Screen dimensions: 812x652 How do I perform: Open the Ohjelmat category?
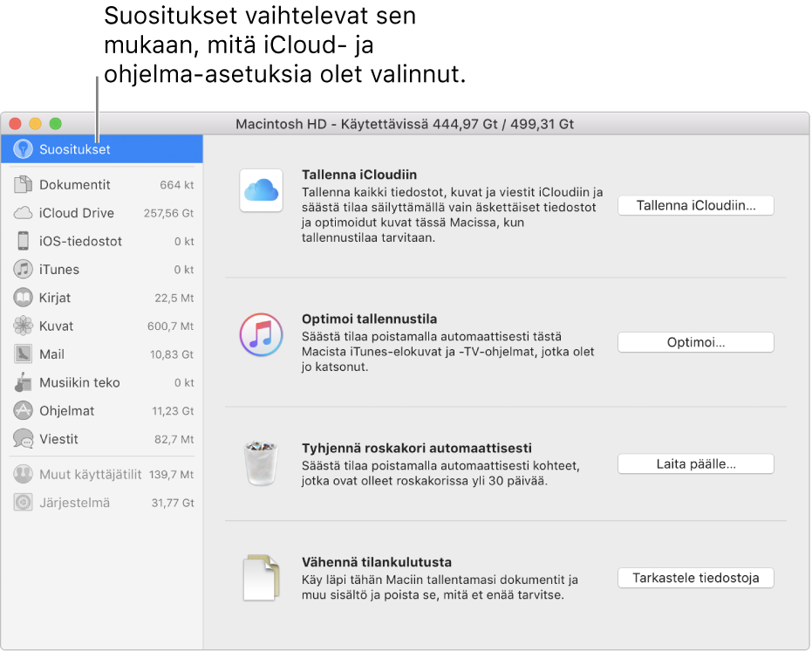tap(102, 410)
